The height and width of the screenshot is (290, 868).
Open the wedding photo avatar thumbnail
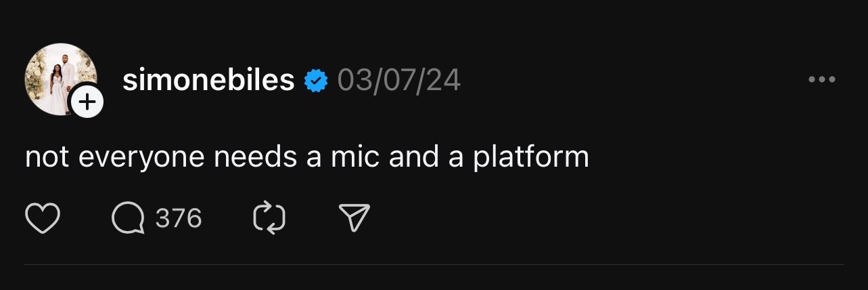pyautogui.click(x=61, y=79)
